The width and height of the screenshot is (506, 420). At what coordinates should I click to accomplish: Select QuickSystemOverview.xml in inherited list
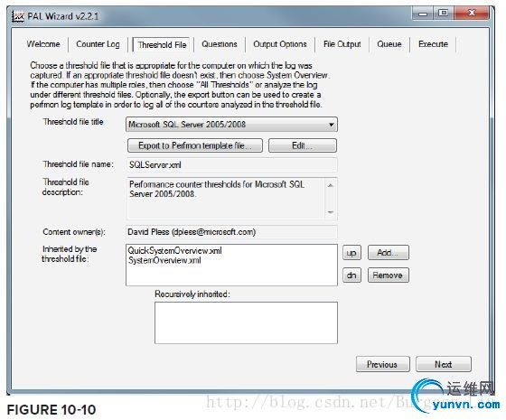(x=175, y=250)
